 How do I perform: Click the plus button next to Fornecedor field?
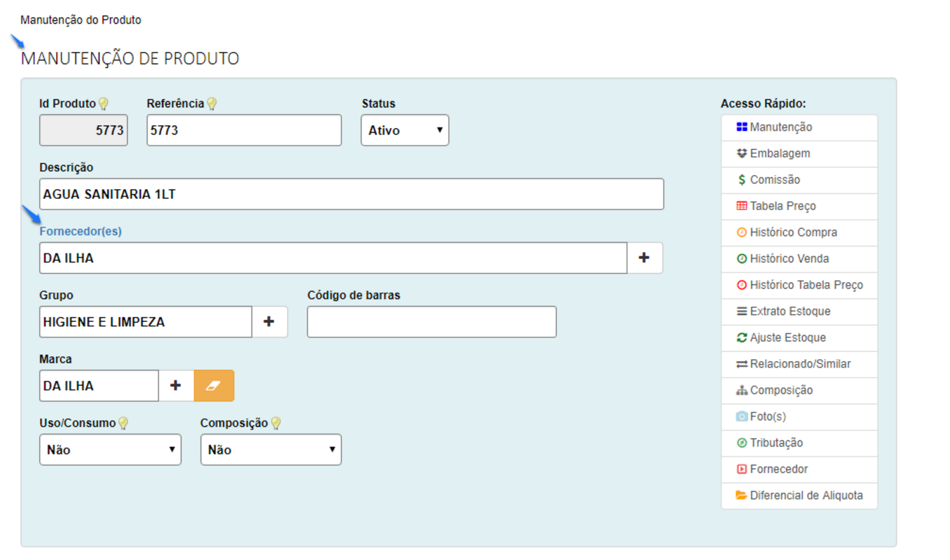click(x=644, y=258)
